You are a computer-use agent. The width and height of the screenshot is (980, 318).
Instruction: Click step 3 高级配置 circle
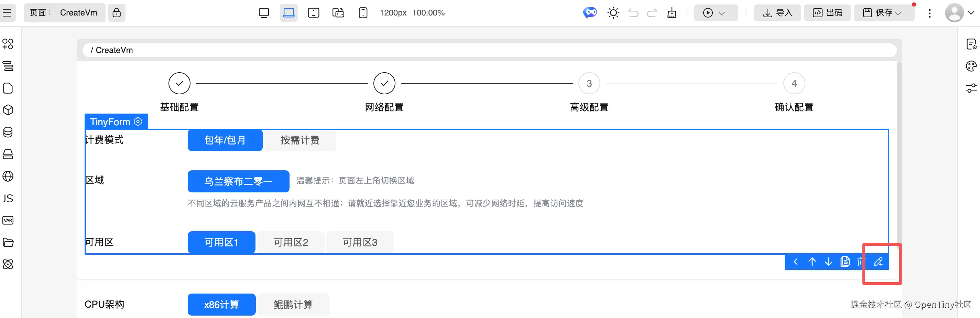point(589,83)
